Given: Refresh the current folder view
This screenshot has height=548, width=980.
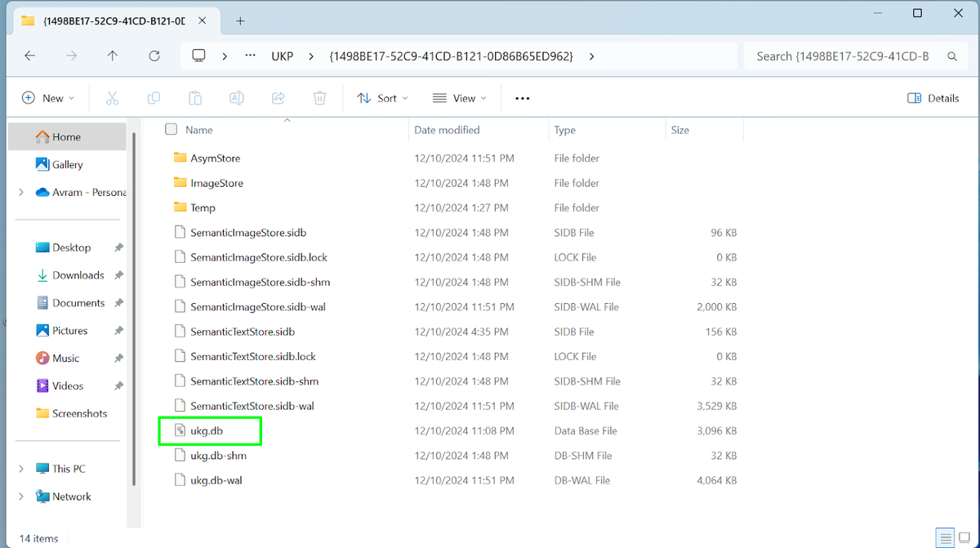Looking at the screenshot, I should [x=154, y=56].
